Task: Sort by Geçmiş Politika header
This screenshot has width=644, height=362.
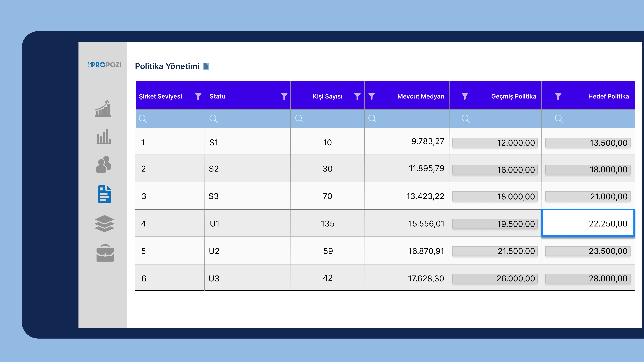Action: (x=514, y=96)
